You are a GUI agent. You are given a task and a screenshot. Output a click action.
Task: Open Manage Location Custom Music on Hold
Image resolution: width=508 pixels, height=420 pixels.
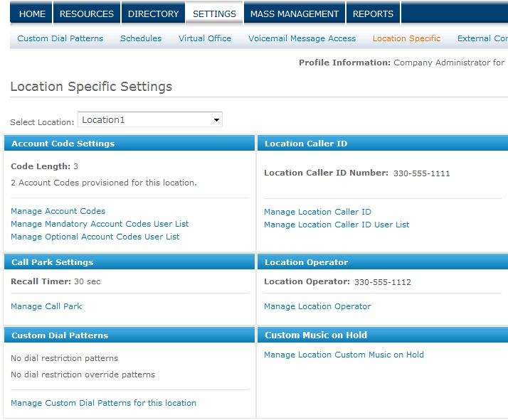click(344, 355)
